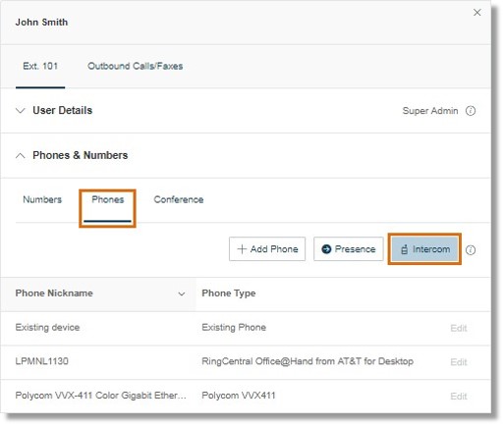Click the intercom device icon
This screenshot has width=504, height=426.
click(x=405, y=249)
